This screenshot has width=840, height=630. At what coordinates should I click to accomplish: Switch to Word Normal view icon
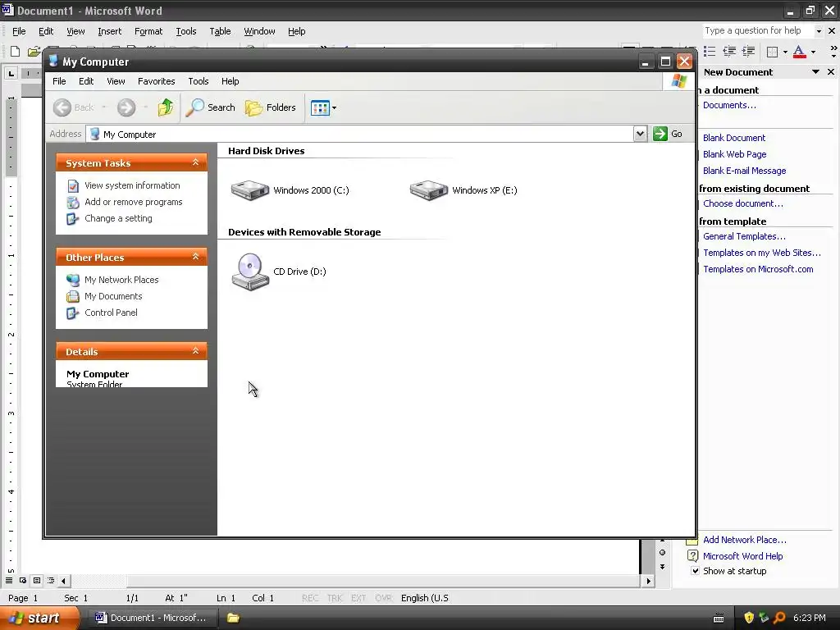tap(9, 581)
